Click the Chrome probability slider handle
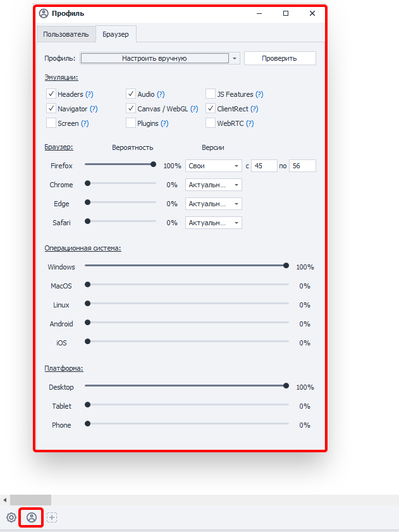This screenshot has width=399, height=532. [x=87, y=183]
